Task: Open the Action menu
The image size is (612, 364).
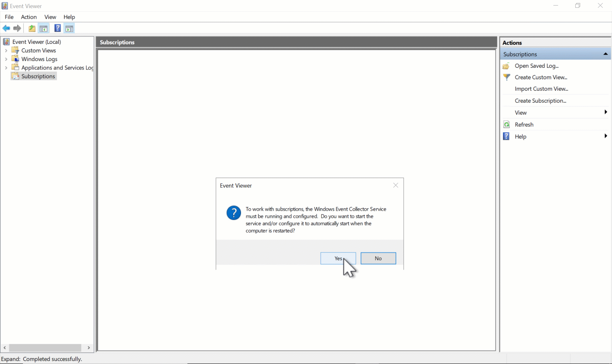Action: click(x=29, y=17)
